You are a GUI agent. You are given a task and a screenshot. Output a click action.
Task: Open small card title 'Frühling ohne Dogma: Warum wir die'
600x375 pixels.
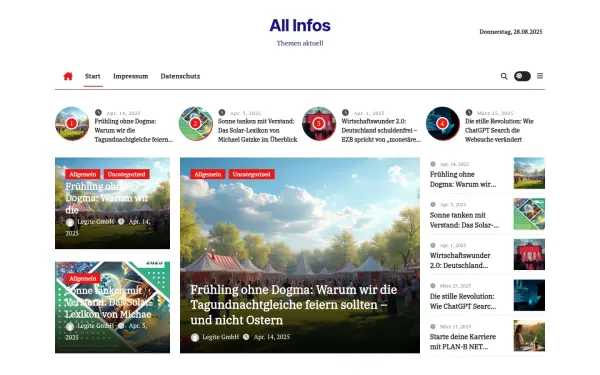(107, 198)
